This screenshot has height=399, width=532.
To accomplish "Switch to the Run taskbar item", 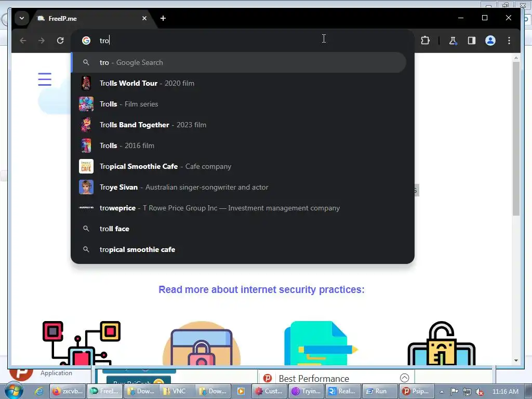I will pyautogui.click(x=380, y=391).
